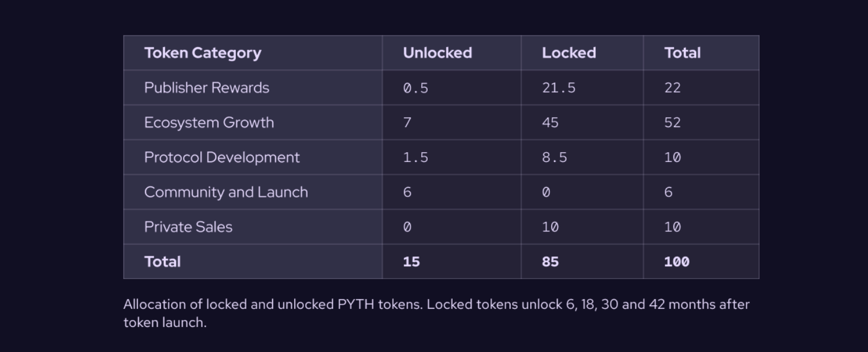This screenshot has width=868, height=352.
Task: Select the Ecosystem Growth row label
Action: [x=209, y=123]
